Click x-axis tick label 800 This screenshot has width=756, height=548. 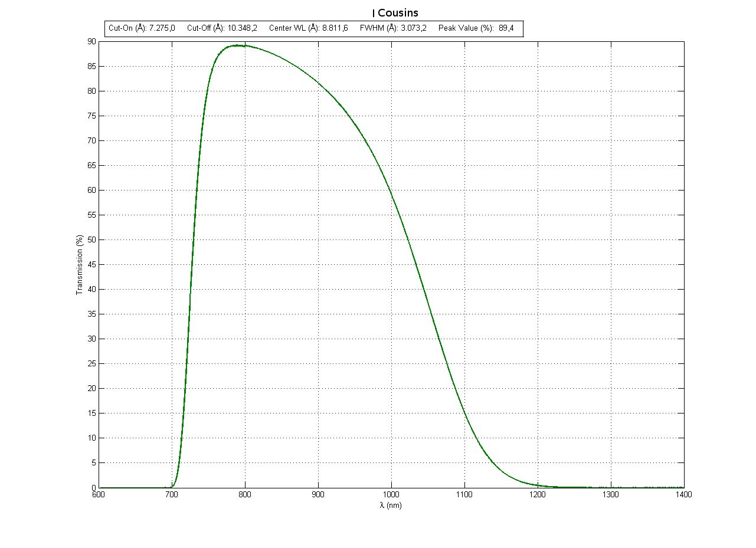click(246, 496)
